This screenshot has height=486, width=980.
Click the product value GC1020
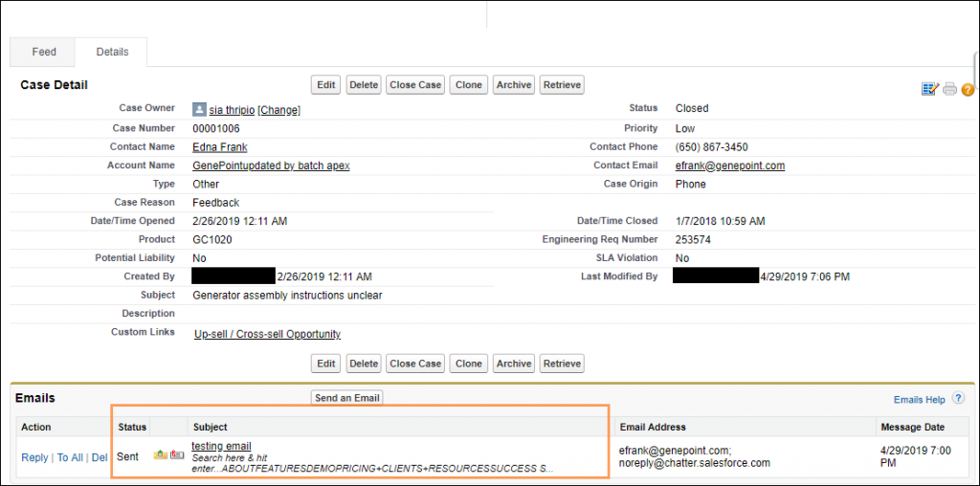coord(212,240)
